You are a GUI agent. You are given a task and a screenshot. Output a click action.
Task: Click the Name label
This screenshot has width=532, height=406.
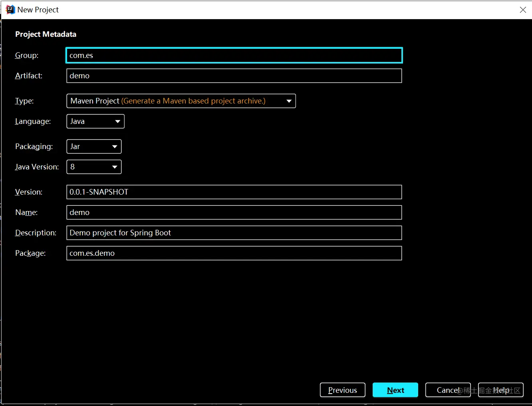click(x=26, y=212)
